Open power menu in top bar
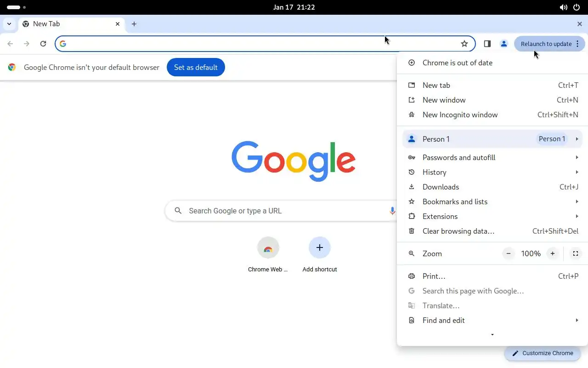The width and height of the screenshot is (588, 368). (577, 7)
